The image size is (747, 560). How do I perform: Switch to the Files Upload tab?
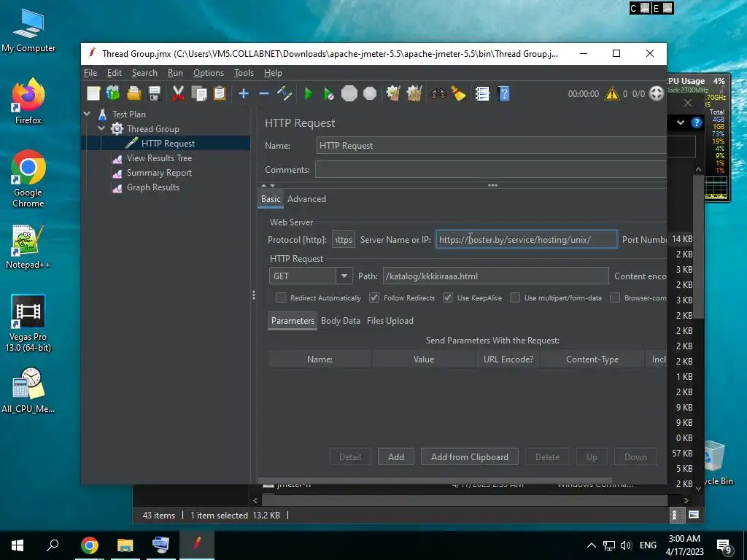coord(390,321)
